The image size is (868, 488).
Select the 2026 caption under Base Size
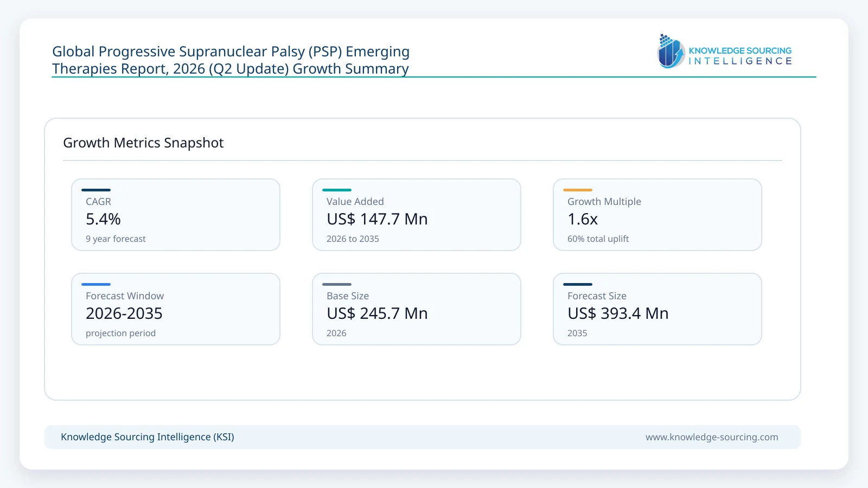tap(336, 333)
